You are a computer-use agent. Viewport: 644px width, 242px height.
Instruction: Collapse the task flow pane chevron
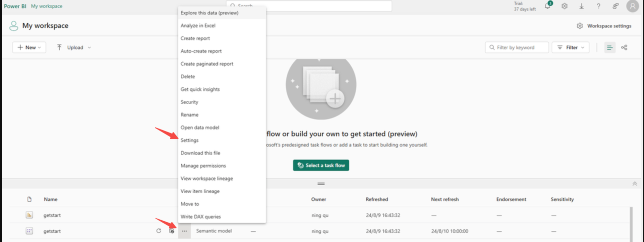[x=634, y=184]
